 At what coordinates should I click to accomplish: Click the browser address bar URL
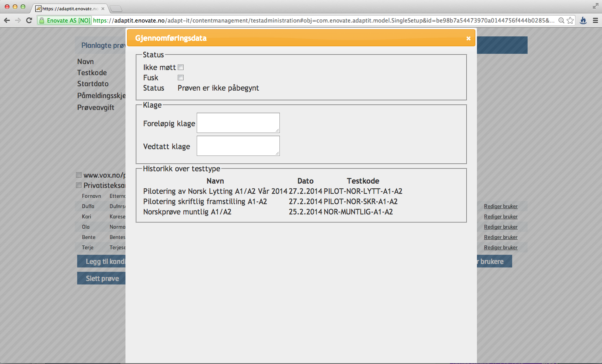(324, 21)
